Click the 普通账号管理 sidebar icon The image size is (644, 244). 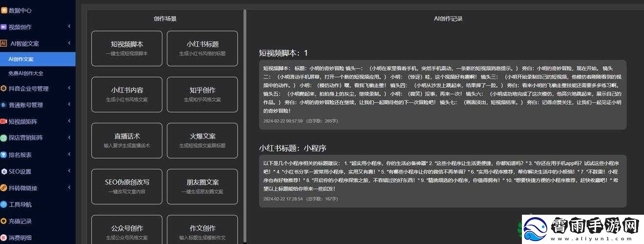(4, 105)
